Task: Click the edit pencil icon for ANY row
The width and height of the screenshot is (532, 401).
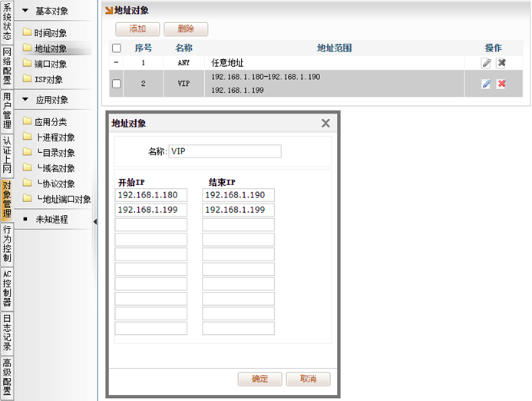Action: pyautogui.click(x=486, y=63)
